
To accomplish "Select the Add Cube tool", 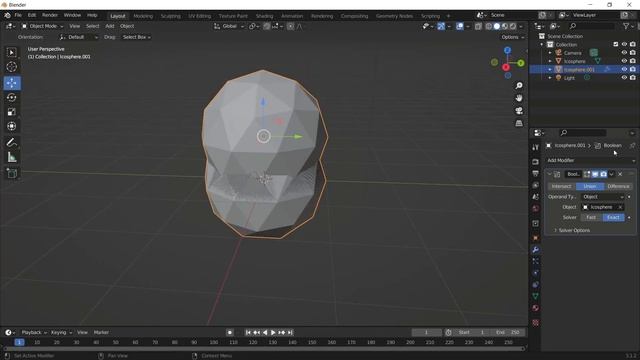I will point(11,173).
